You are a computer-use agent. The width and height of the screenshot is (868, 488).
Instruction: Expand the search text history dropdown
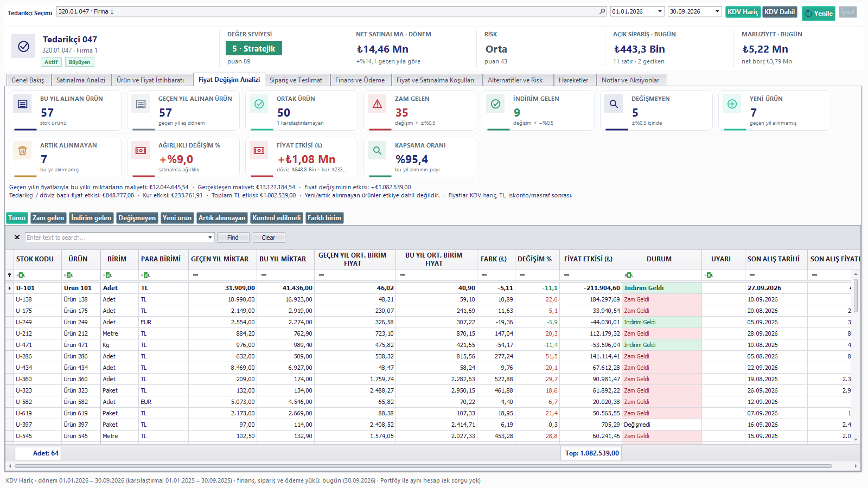point(210,237)
